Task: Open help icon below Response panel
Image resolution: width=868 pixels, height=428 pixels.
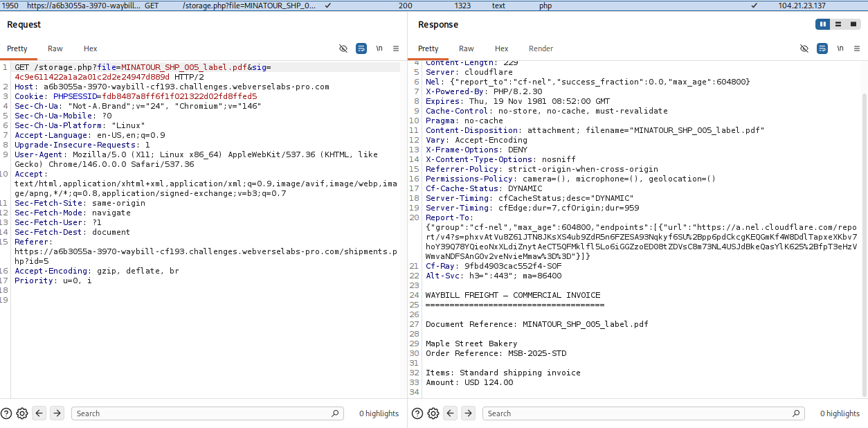Action: pos(417,413)
